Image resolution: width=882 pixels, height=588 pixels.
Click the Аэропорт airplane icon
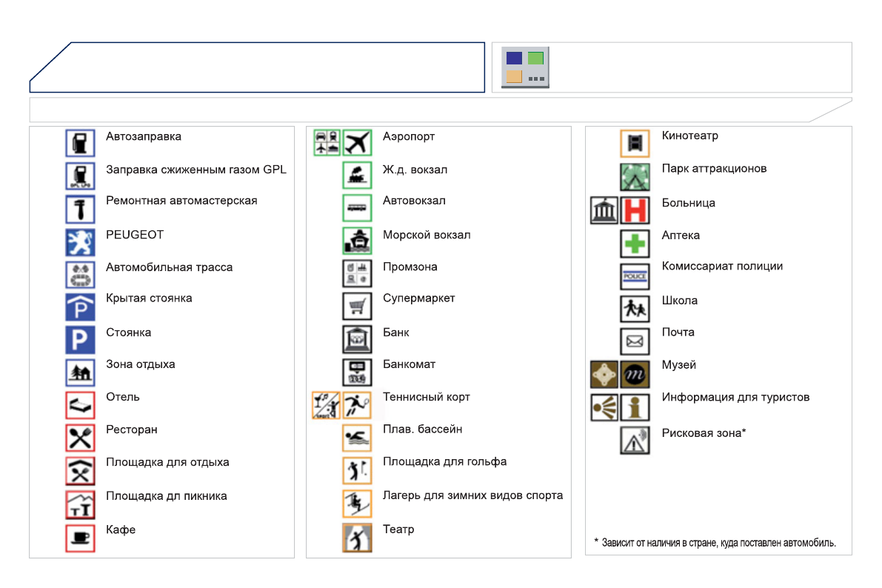pos(357,141)
